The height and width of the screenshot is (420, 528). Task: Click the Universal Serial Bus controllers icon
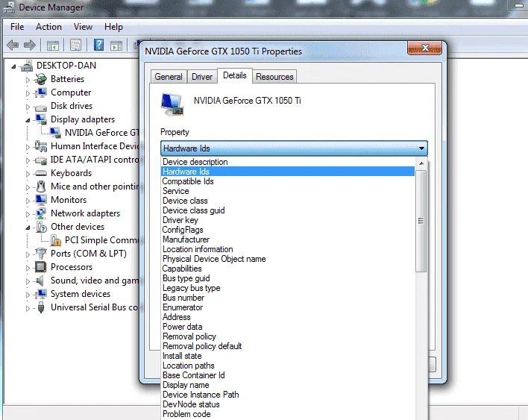point(41,307)
